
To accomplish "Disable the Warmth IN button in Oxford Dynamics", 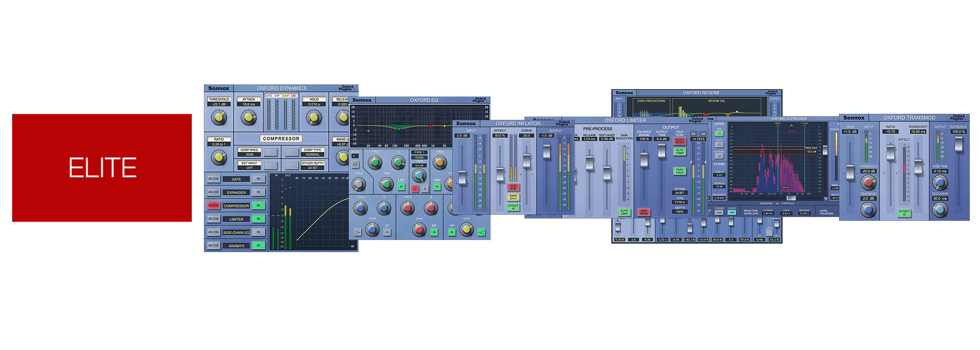I will coord(258,246).
